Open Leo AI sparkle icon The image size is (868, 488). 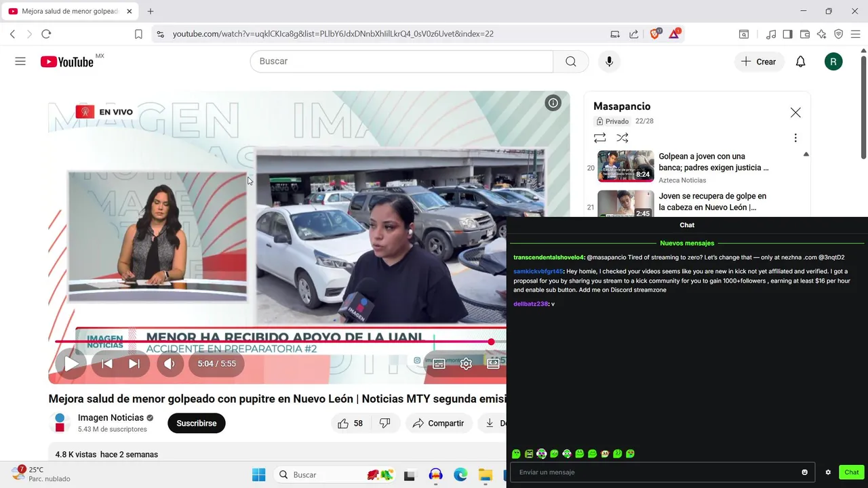pyautogui.click(x=822, y=34)
